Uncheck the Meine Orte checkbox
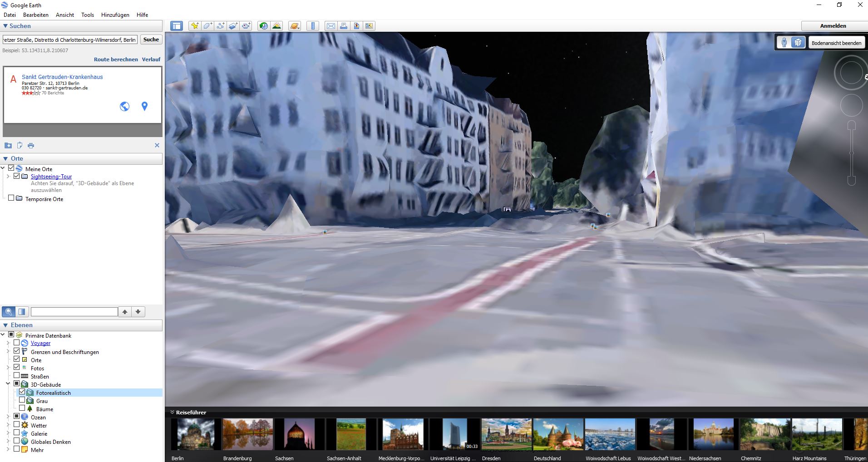Viewport: 868px width, 462px height. click(11, 168)
